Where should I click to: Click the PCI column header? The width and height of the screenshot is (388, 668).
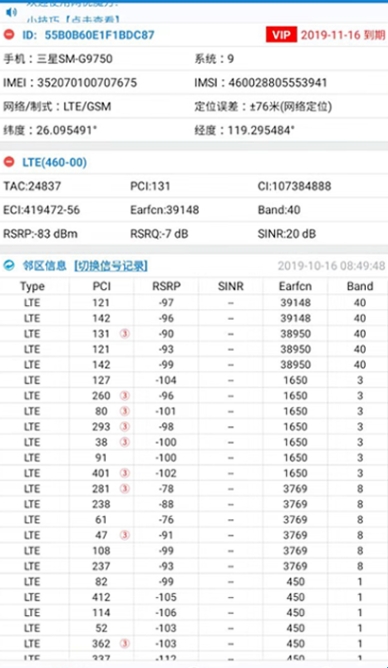click(x=101, y=286)
